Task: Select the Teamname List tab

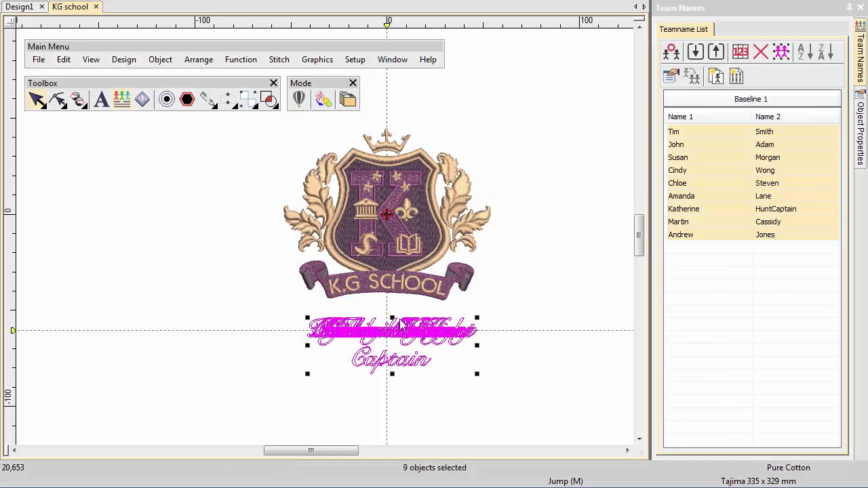Action: 684,29
